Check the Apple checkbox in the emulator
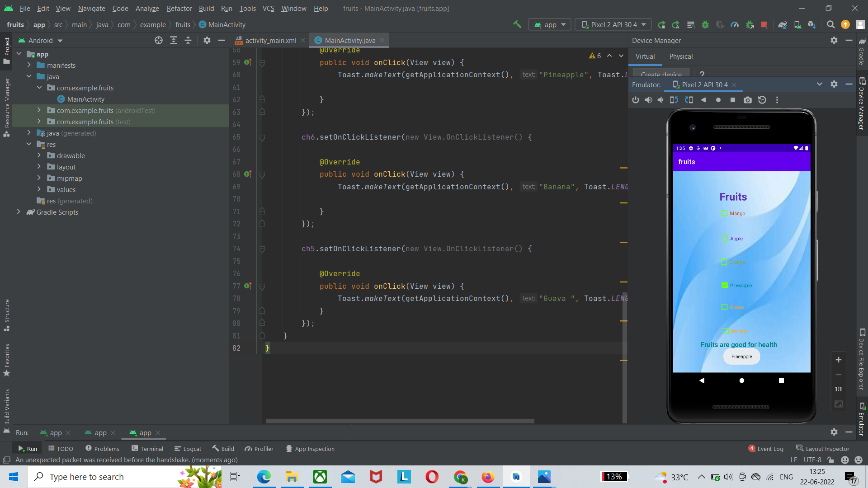 coord(725,239)
